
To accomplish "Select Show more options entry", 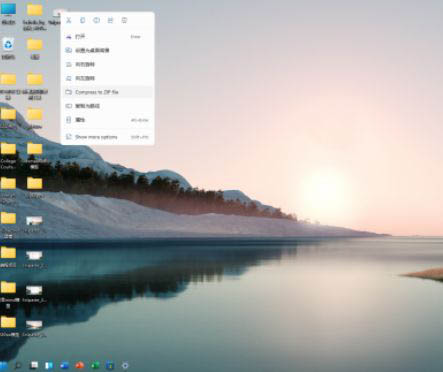I will click(x=108, y=137).
